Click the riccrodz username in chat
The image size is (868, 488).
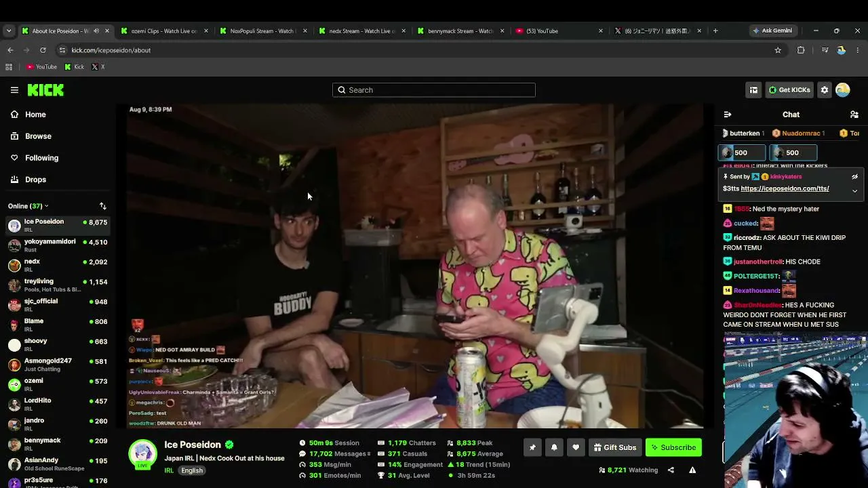(747, 238)
